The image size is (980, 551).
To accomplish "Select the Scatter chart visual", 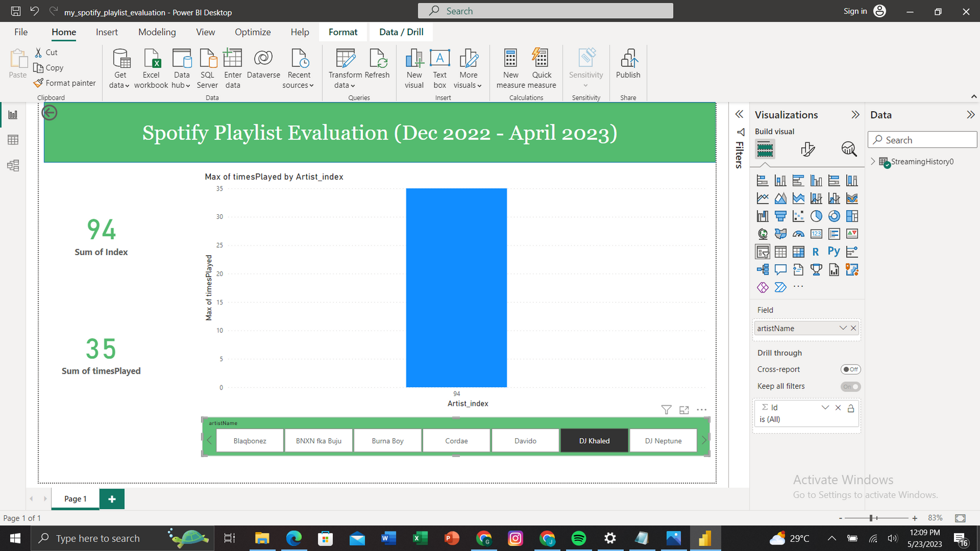I will [799, 216].
